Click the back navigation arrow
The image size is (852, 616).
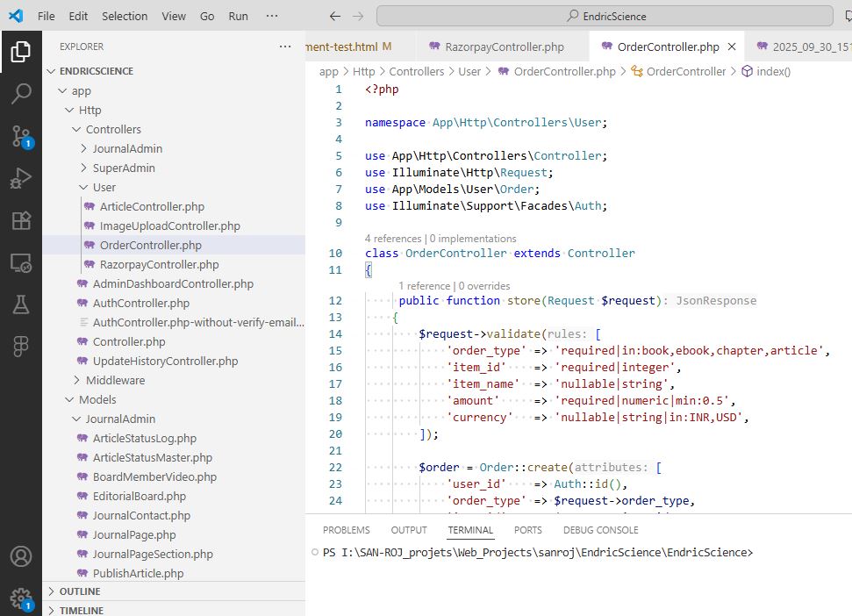pyautogui.click(x=334, y=15)
